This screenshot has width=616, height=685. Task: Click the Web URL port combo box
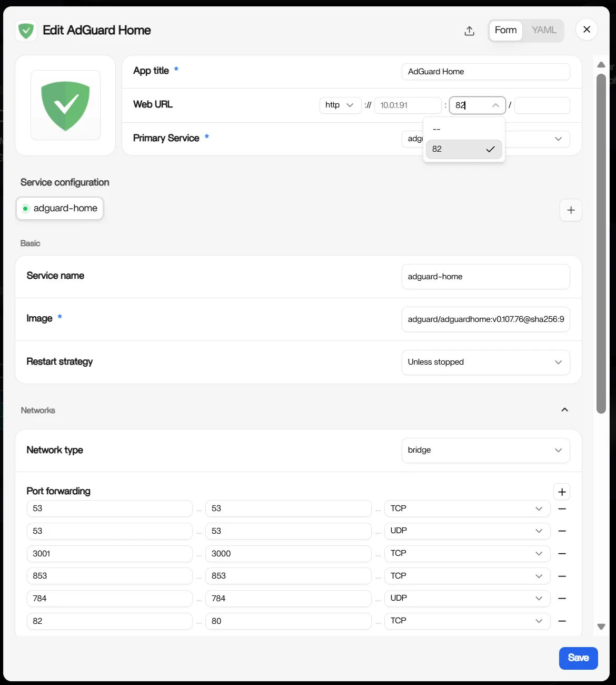477,105
